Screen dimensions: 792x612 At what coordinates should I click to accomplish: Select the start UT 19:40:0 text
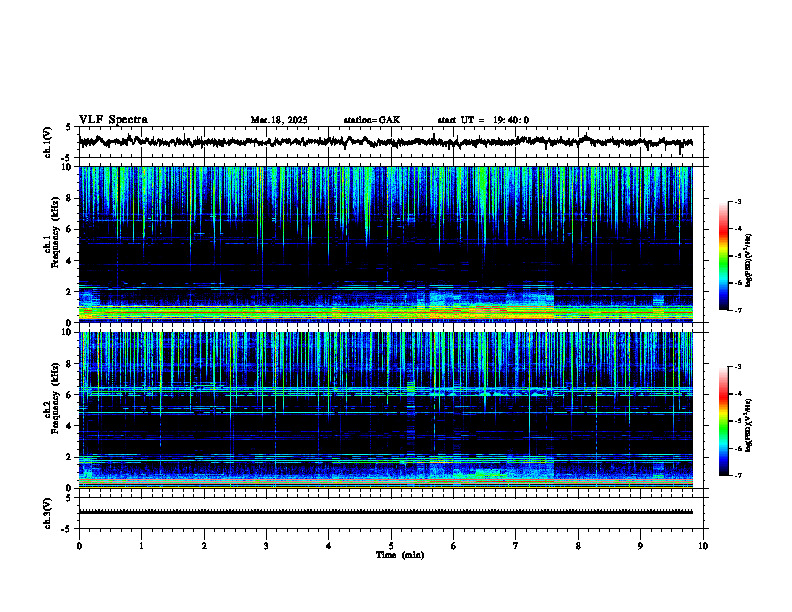(x=483, y=120)
